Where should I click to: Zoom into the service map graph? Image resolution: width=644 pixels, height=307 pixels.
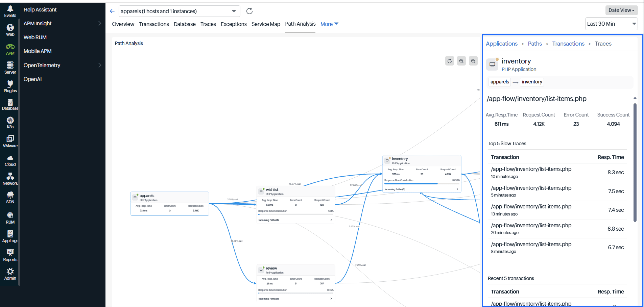(x=461, y=61)
